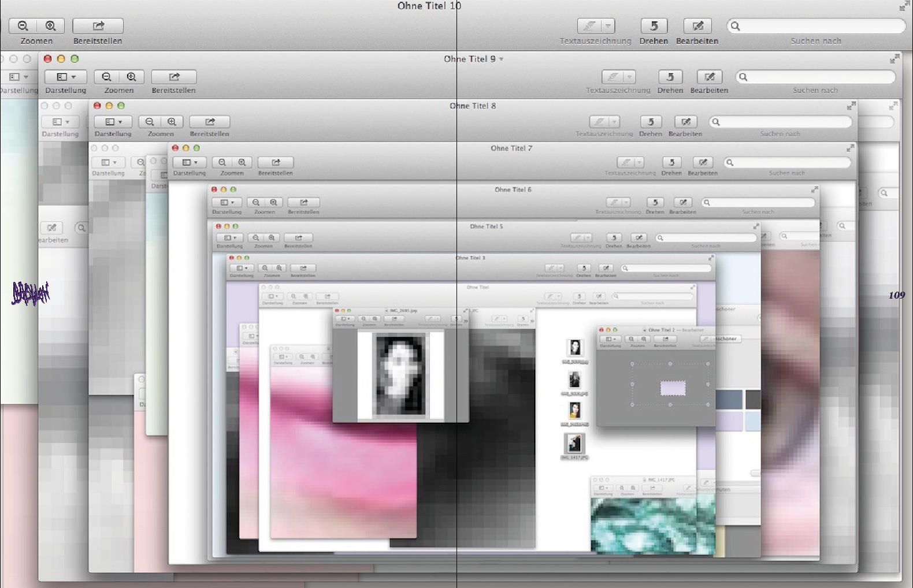Click zoom out icon in Ohne Titel 10
Image resolution: width=913 pixels, height=588 pixels.
point(23,26)
